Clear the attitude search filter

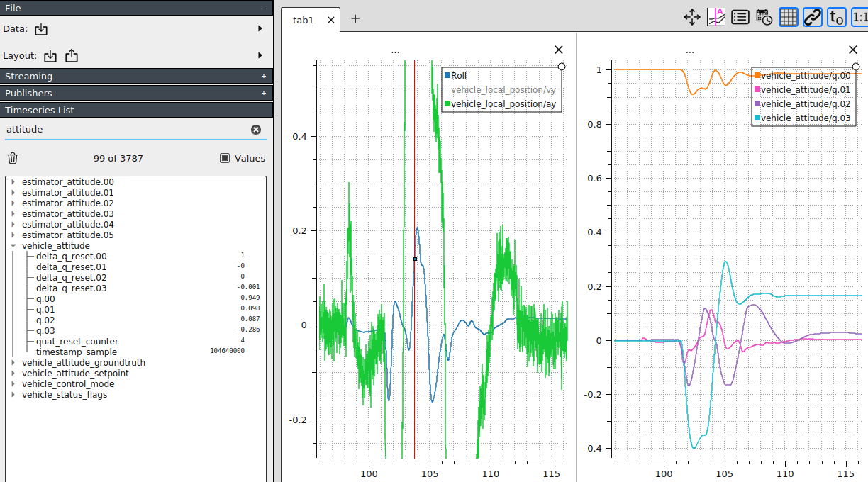(x=255, y=129)
